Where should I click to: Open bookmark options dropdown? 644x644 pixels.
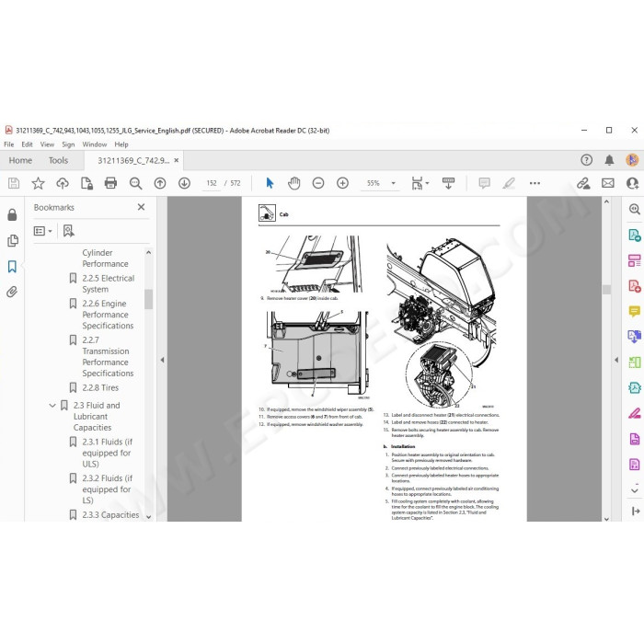click(42, 231)
